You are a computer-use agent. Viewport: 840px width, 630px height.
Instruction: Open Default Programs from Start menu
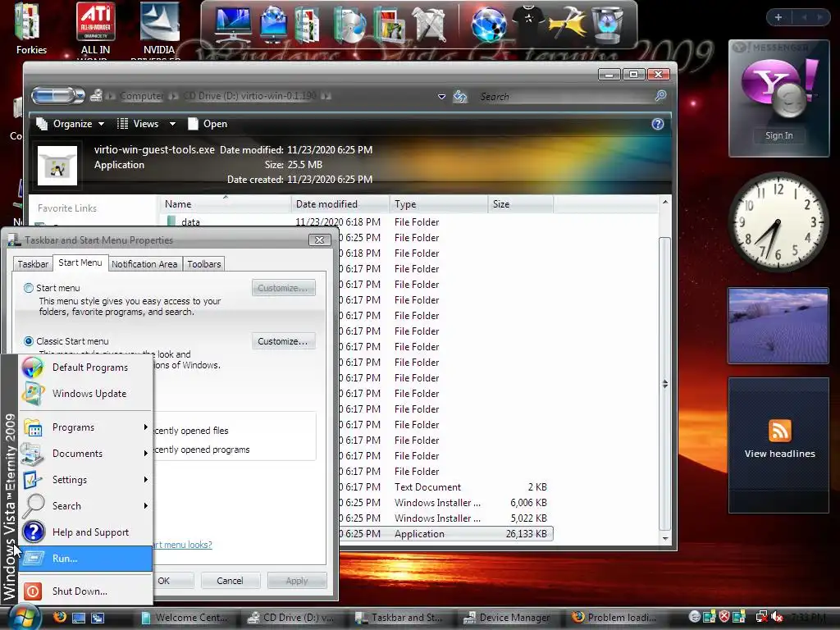click(x=85, y=367)
